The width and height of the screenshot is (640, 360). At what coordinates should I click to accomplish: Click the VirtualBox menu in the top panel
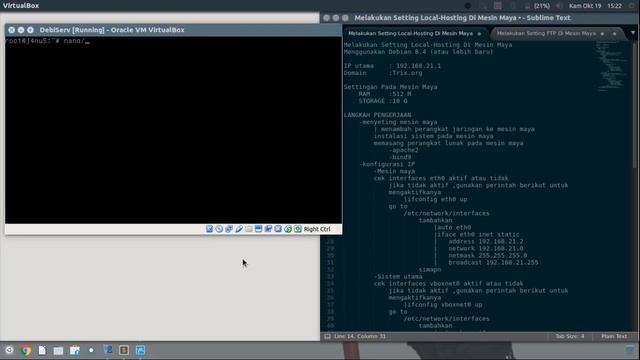coord(21,6)
